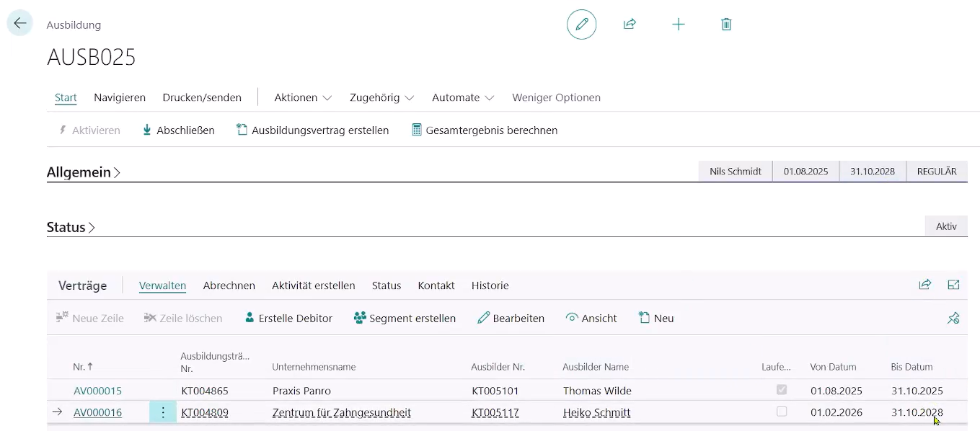Screen dimensions: 980x431
Task: Click the share icon in page header
Action: pyautogui.click(x=630, y=25)
